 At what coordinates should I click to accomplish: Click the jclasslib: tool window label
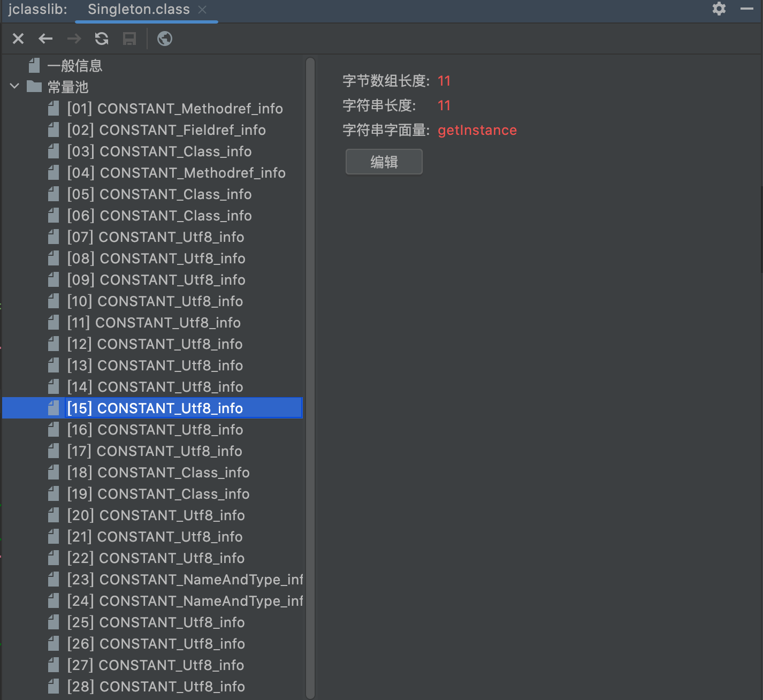click(x=37, y=9)
